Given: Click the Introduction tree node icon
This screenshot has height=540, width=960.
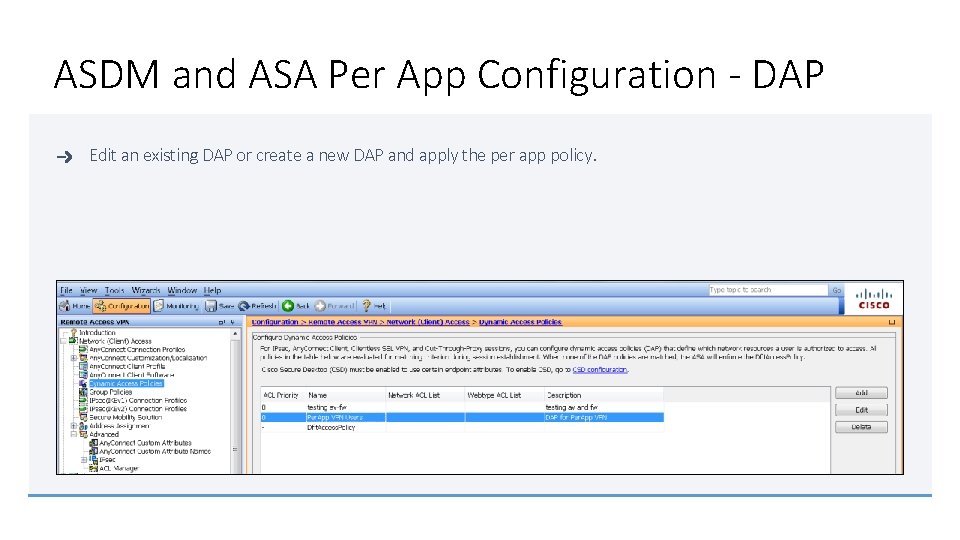Looking at the screenshot, I should (73, 333).
